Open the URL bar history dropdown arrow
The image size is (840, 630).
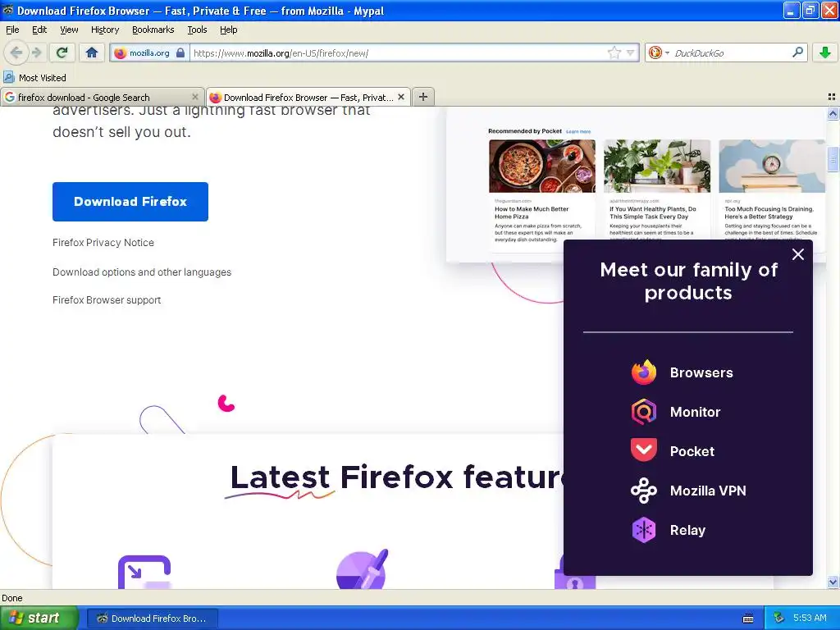(x=631, y=52)
